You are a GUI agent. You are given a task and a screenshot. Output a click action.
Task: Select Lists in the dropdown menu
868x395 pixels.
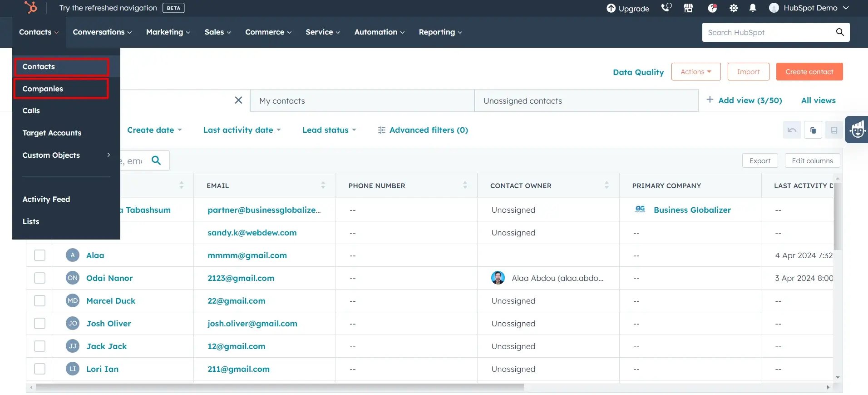[x=66, y=221]
